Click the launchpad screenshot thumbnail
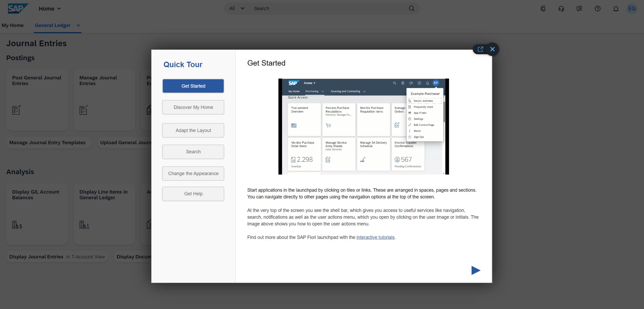This screenshot has height=309, width=644. click(x=364, y=127)
